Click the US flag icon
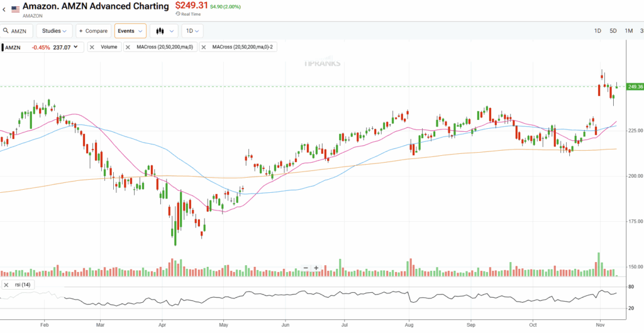This screenshot has height=333, width=644. (16, 9)
